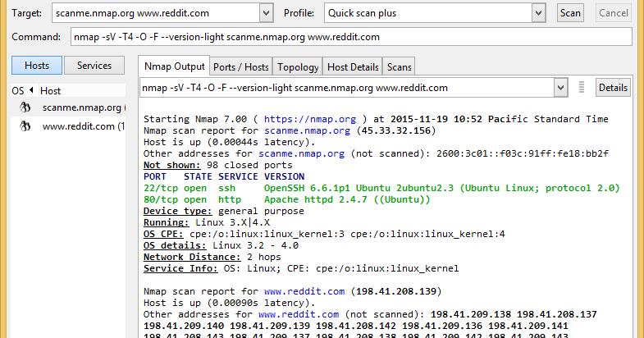
Task: Click the 'OS details:' label
Action: (175, 245)
